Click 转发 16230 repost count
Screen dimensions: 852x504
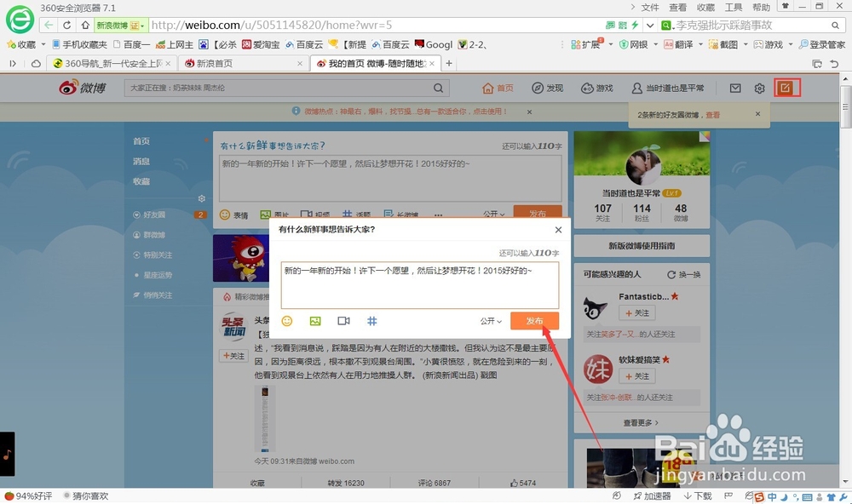click(x=346, y=483)
